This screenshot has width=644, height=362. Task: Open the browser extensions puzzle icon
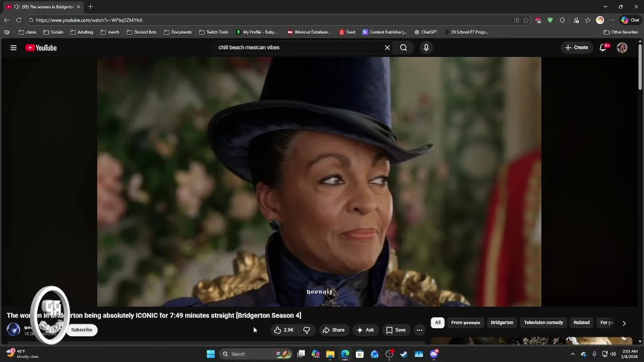[x=562, y=20]
